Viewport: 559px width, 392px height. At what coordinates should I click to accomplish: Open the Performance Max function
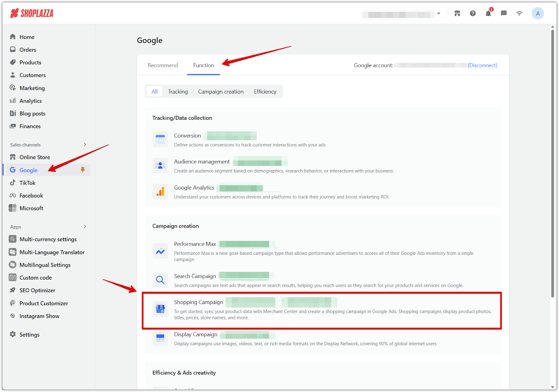pos(195,244)
